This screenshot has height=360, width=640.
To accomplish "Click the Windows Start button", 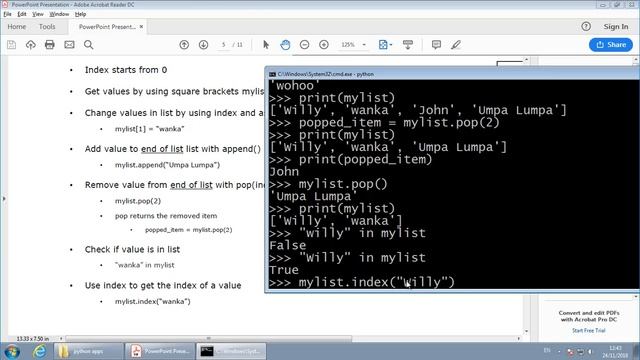I will (12, 351).
